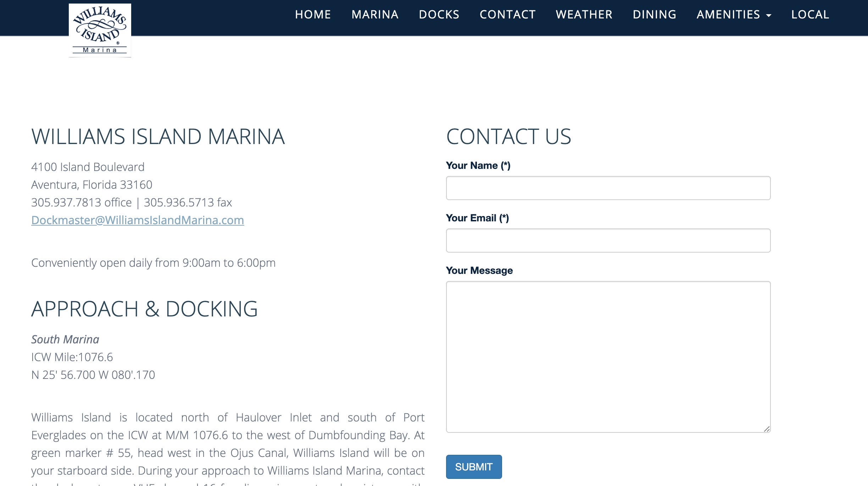This screenshot has width=868, height=486.
Task: Grab the message box resize handle
Action: pos(767,429)
